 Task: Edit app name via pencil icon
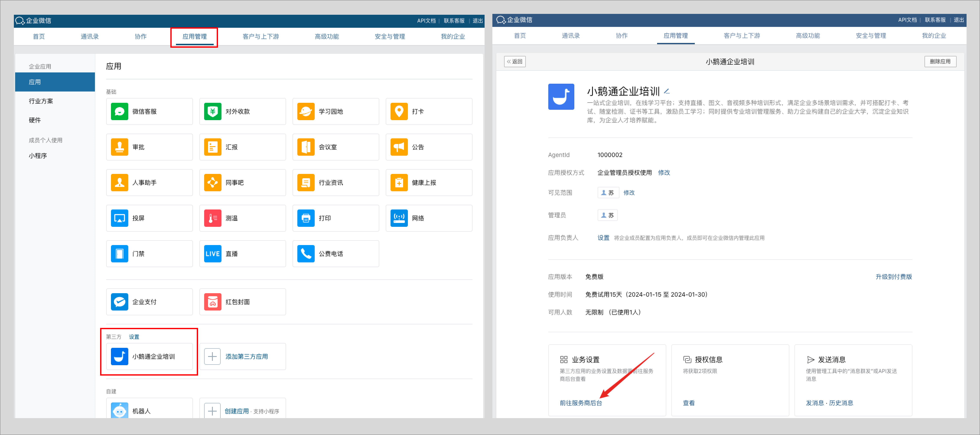coord(667,91)
